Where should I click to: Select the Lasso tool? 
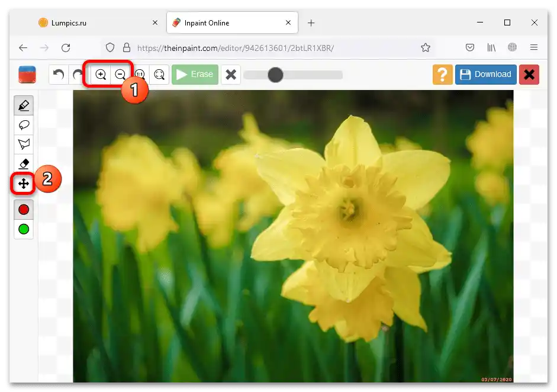pos(24,125)
